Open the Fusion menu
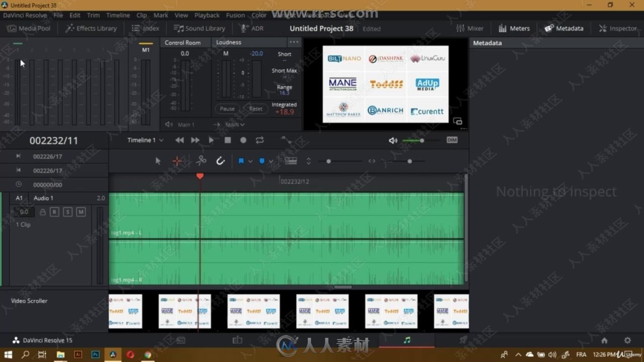Screen dimensions: 644x362 [x=235, y=15]
